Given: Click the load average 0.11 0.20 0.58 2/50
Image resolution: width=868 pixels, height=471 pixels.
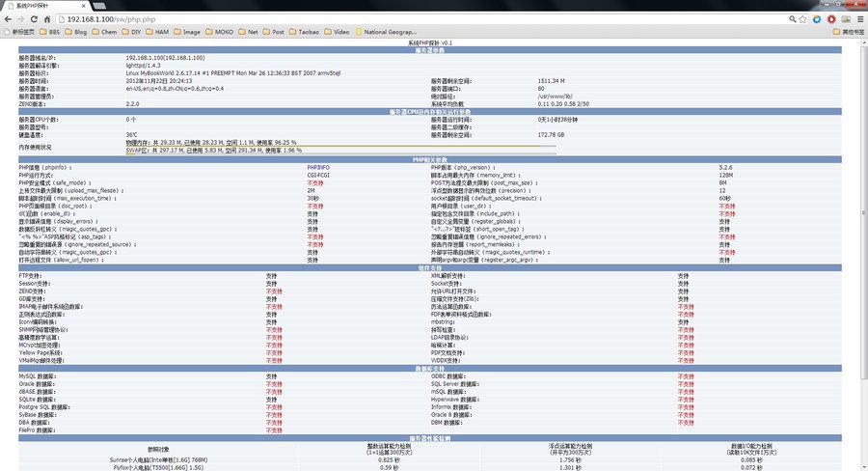Looking at the screenshot, I should point(563,104).
